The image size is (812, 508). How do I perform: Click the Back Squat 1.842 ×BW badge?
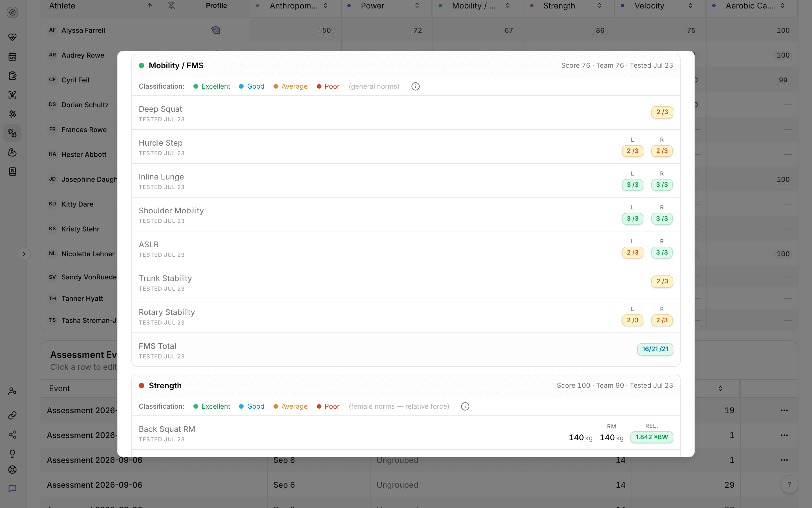coord(652,437)
